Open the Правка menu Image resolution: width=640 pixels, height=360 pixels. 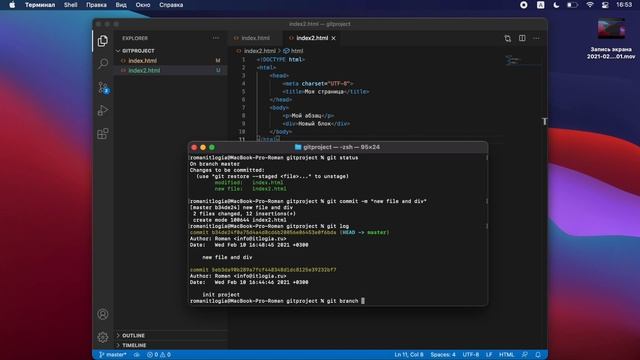click(x=96, y=5)
